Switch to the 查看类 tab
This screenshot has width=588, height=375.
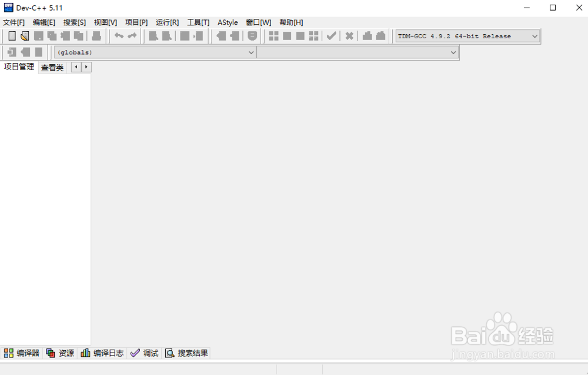click(x=52, y=68)
